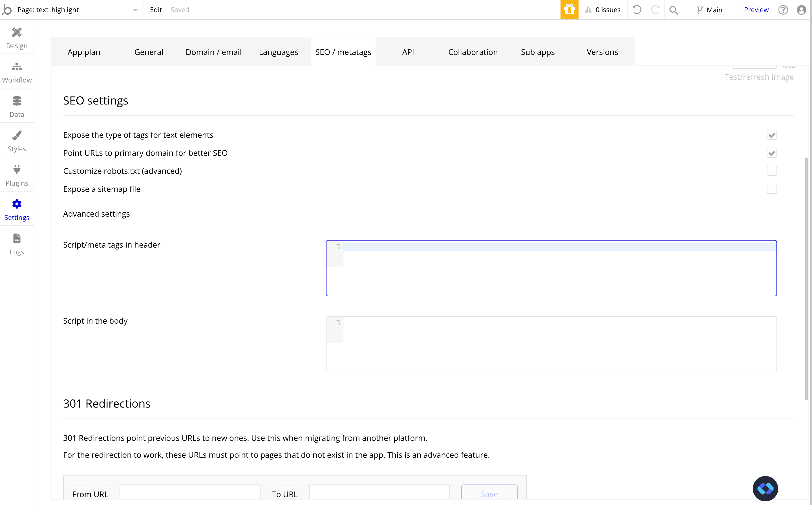The height and width of the screenshot is (507, 812).
Task: Expand the page selector dropdown arrow
Action: coord(135,10)
